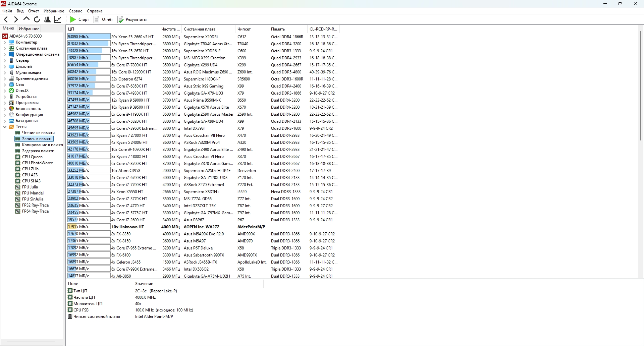The width and height of the screenshot is (644, 346).
Task: Expand the Безопасность tree node
Action: tap(5, 109)
